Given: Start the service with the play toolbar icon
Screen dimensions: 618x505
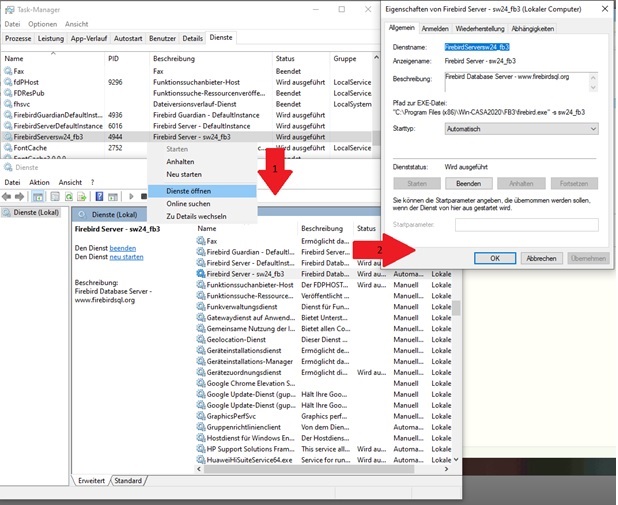Looking at the screenshot, I should (x=131, y=196).
